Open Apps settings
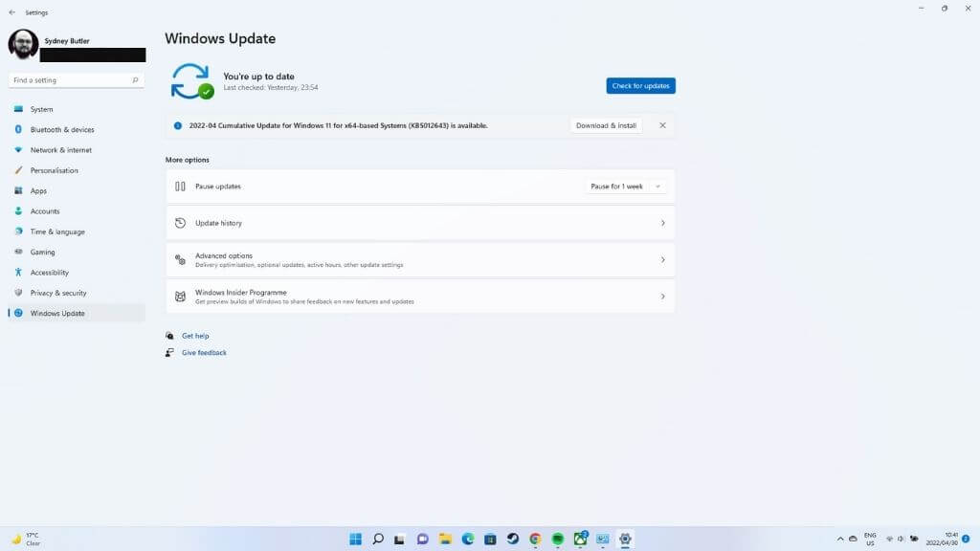The width and height of the screenshot is (980, 551). (x=77, y=191)
